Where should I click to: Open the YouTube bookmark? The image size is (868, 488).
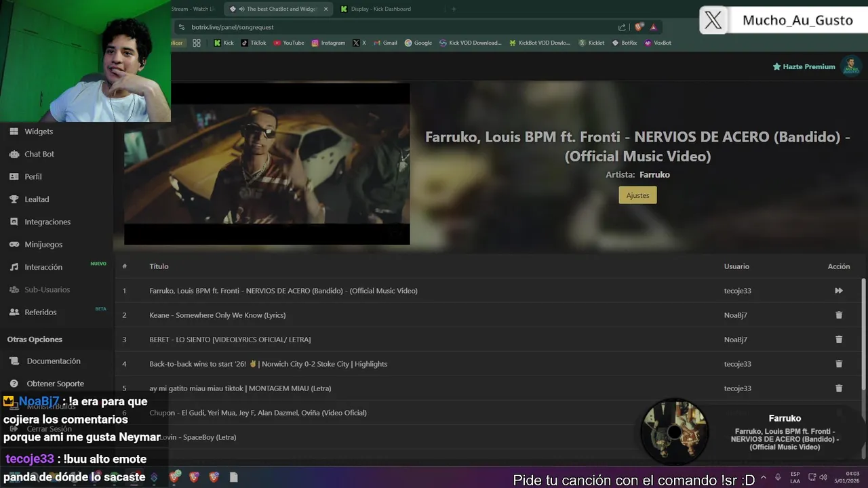(289, 43)
